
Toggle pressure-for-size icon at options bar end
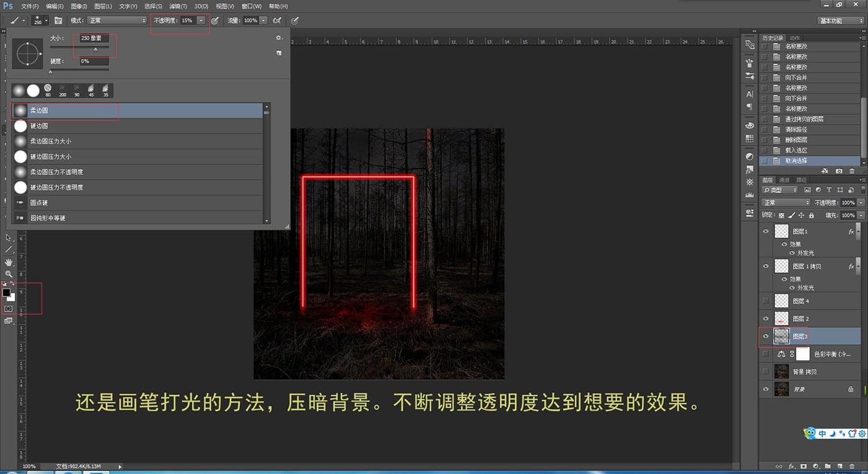point(295,20)
